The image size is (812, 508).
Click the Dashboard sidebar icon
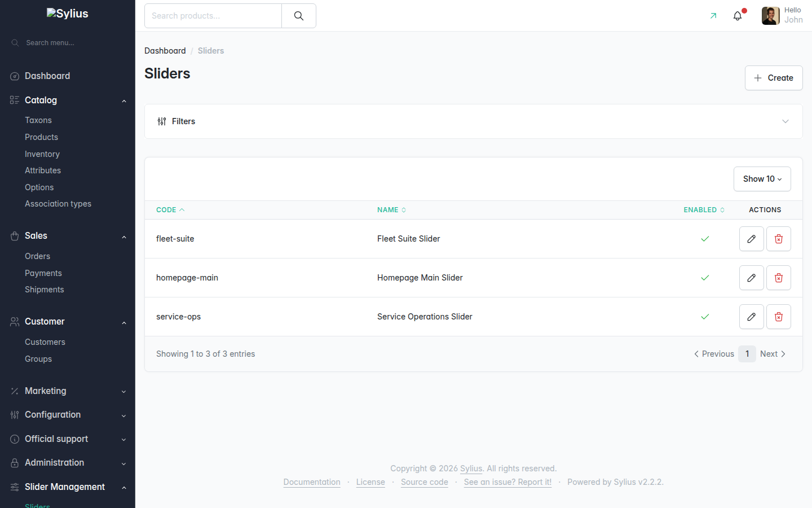tap(15, 76)
